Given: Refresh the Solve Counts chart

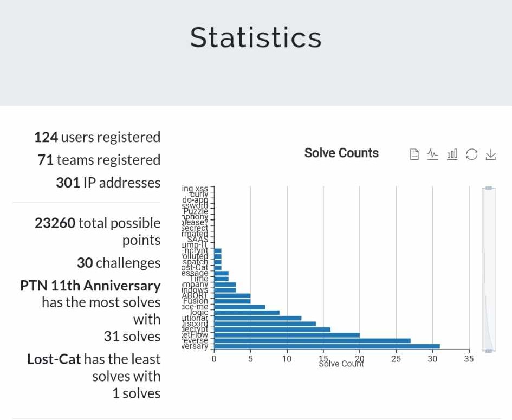Looking at the screenshot, I should pyautogui.click(x=472, y=154).
